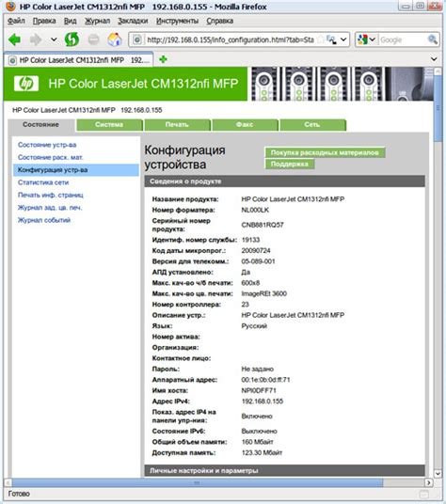
Task: Click serial number value CNB881RQ57
Action: click(x=263, y=225)
